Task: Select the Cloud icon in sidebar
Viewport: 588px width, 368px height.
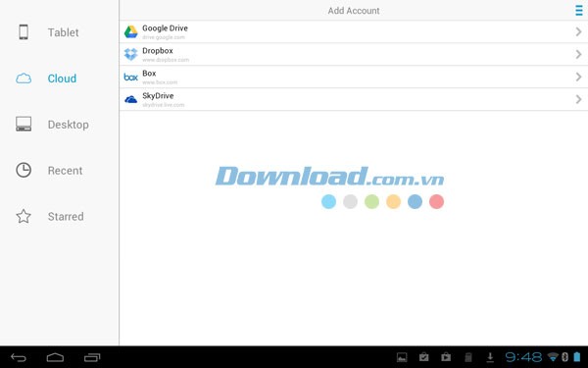Action: click(24, 79)
